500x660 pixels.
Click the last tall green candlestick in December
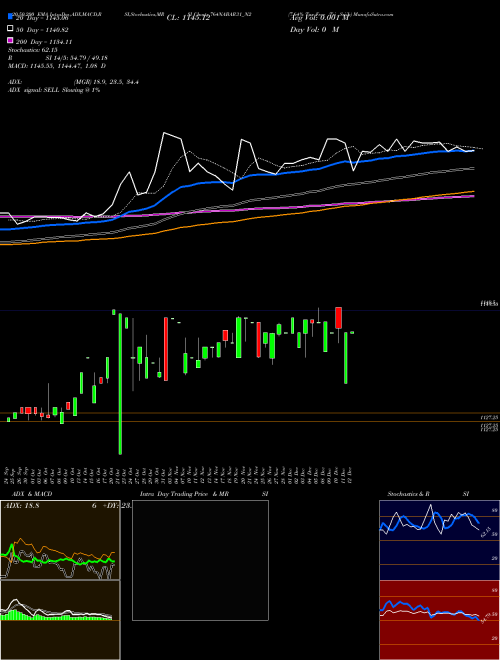346,358
